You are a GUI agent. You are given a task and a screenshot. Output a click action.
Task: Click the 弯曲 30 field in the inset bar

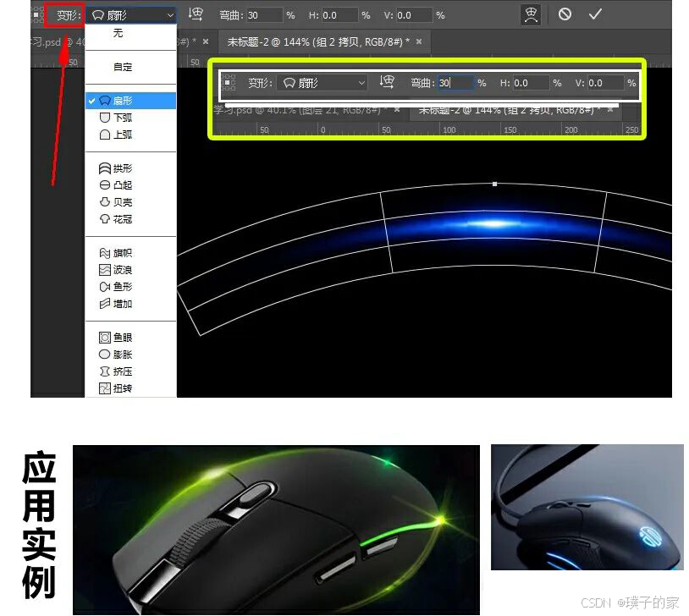click(456, 83)
